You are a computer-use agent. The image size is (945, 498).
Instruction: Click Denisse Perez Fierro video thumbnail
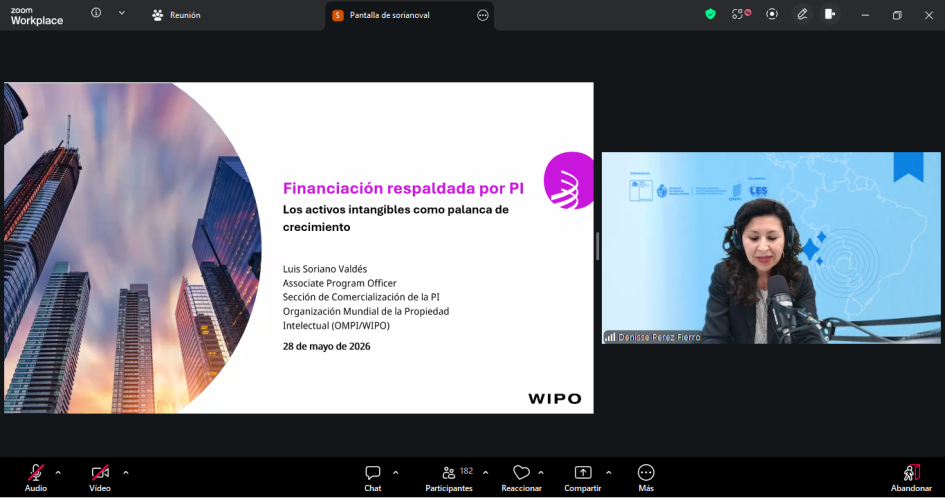(771, 248)
